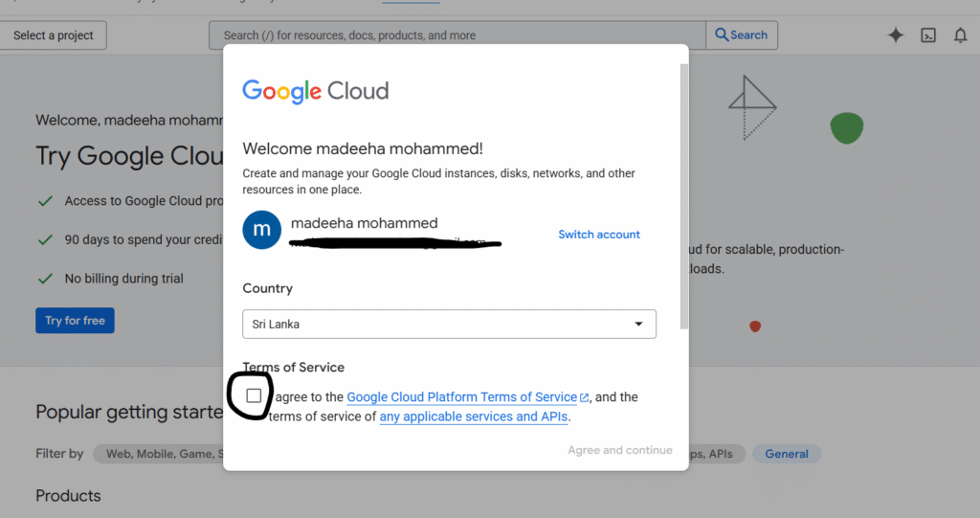Click the blue 'm' account avatar
The height and width of the screenshot is (518, 980).
pos(261,231)
